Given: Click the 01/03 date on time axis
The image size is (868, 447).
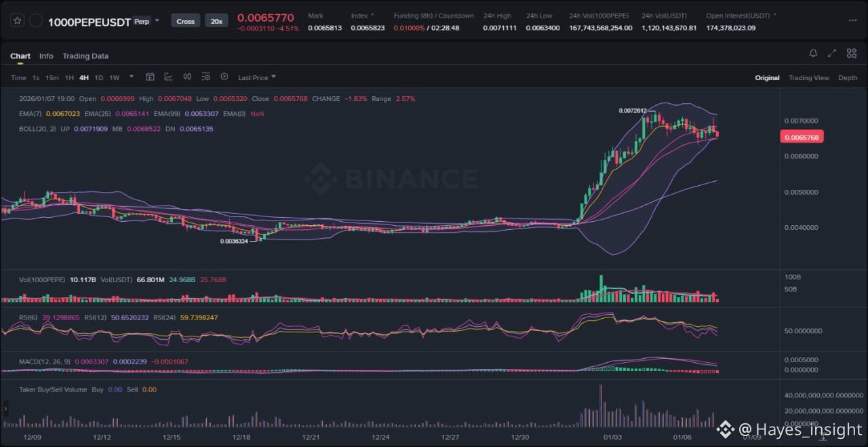Looking at the screenshot, I should 613,438.
